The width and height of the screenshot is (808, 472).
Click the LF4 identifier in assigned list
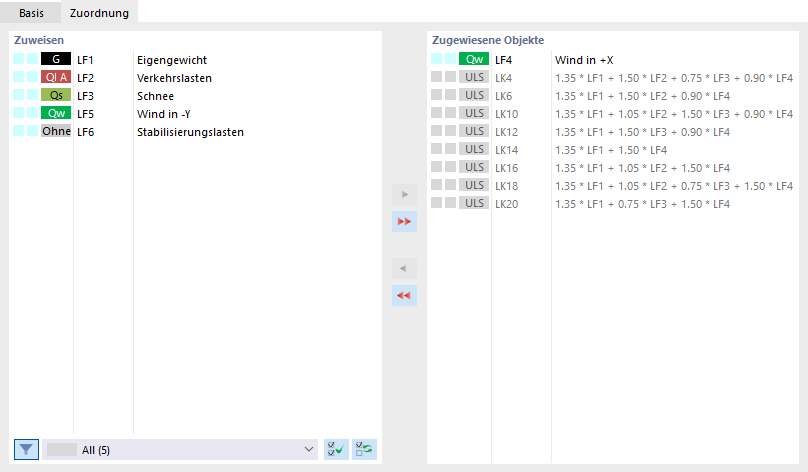[x=503, y=60]
